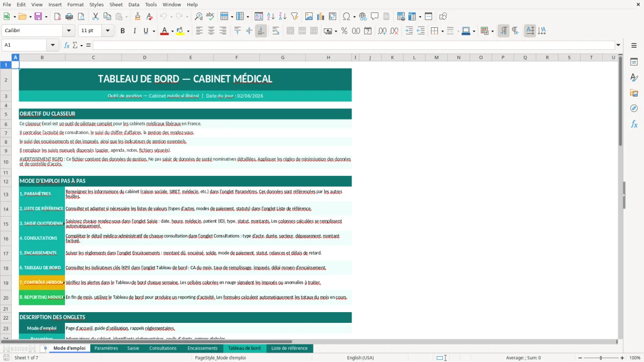Toggle Align Left

pyautogui.click(x=199, y=31)
